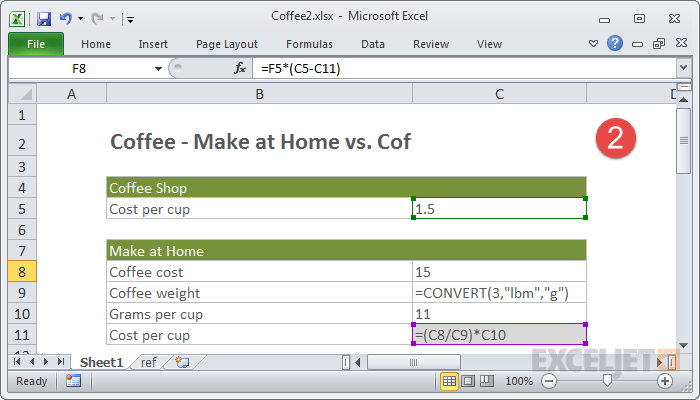Open the Insert ribbon tab

[x=153, y=44]
